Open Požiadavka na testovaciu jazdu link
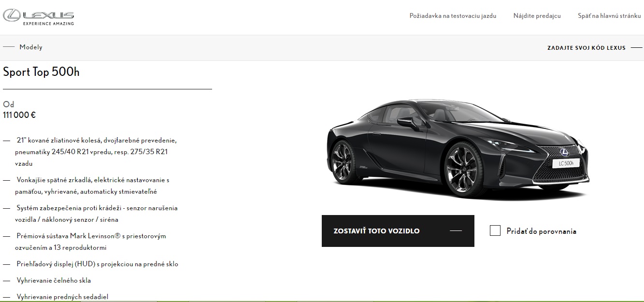 pos(453,16)
